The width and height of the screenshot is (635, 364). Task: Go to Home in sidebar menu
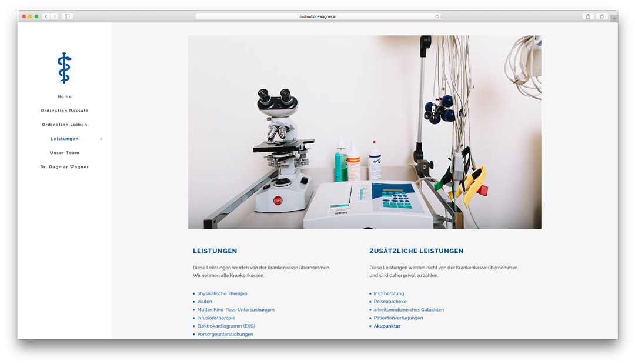pyautogui.click(x=65, y=96)
